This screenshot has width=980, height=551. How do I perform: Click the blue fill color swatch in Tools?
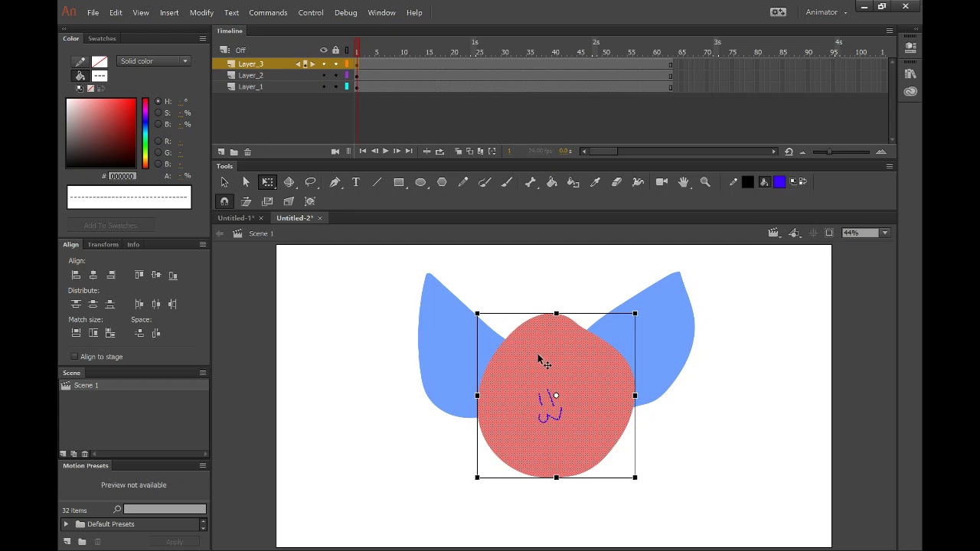point(779,182)
